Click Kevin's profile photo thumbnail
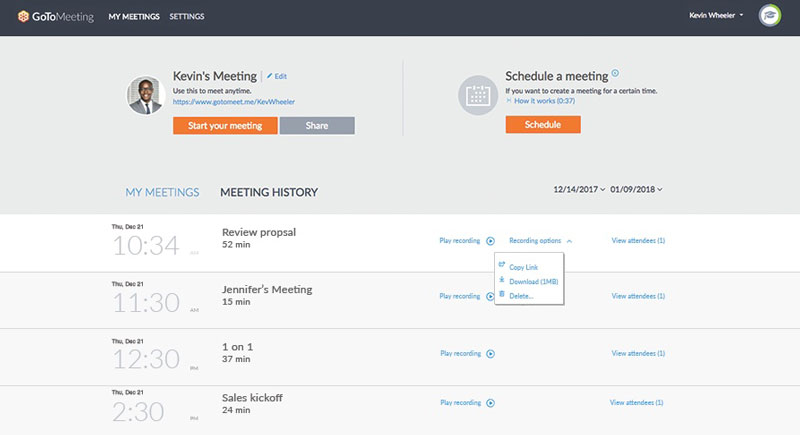Viewport: 800px width, 435px height. pyautogui.click(x=146, y=95)
